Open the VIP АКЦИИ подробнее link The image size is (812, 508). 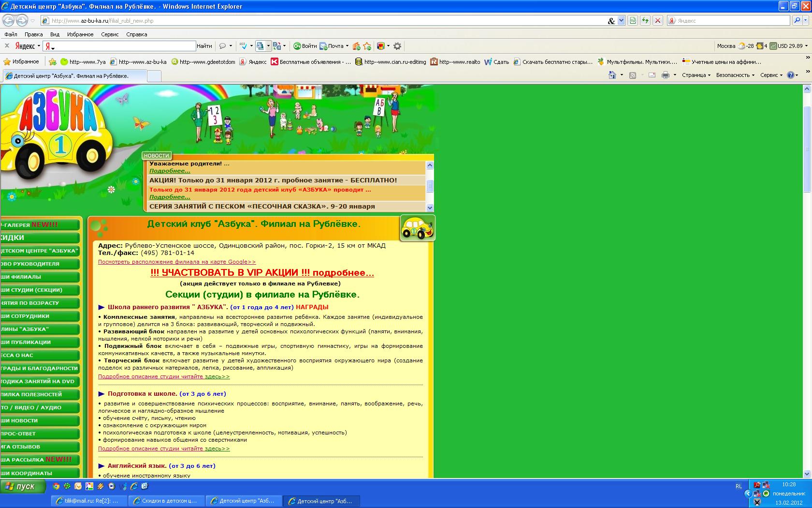pyautogui.click(x=262, y=273)
